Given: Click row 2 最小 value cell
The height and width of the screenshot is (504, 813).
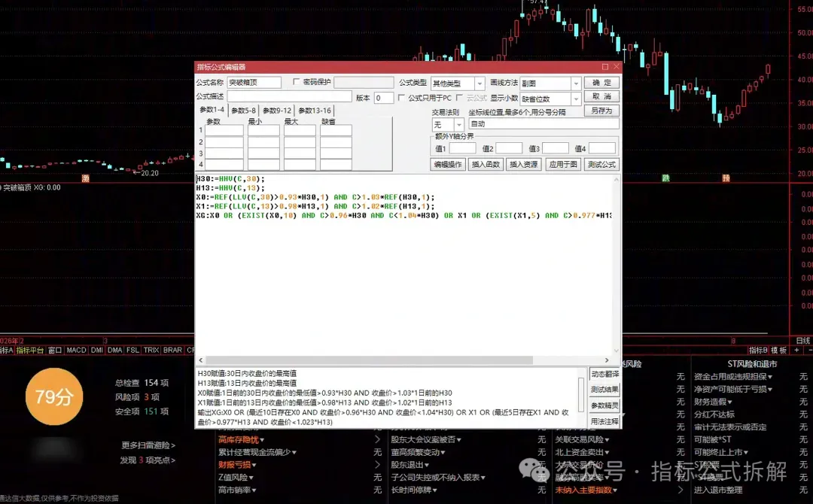Looking at the screenshot, I should [263, 142].
